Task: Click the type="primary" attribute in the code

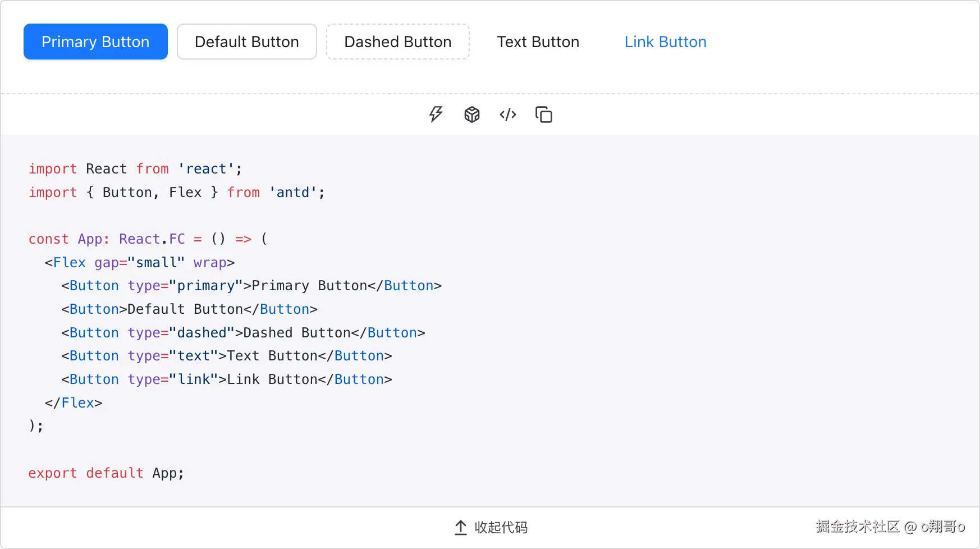Action: coord(185,286)
